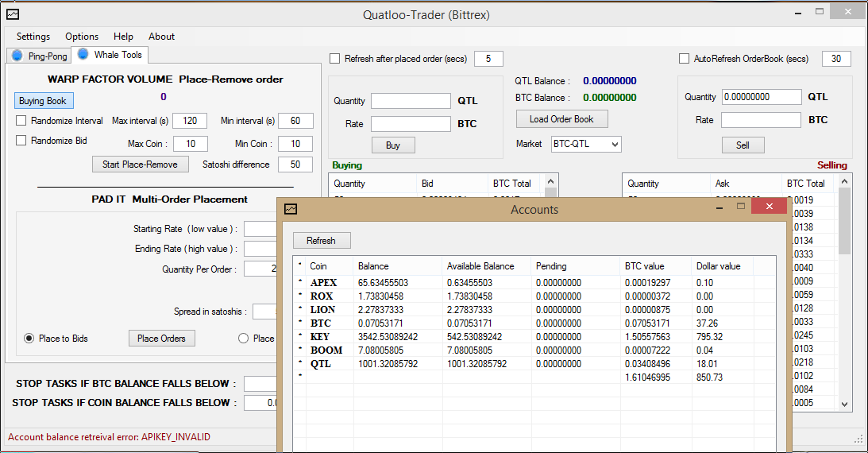This screenshot has height=453, width=868.
Task: Click the AutoRefresh seconds field showing 30
Action: coord(836,59)
